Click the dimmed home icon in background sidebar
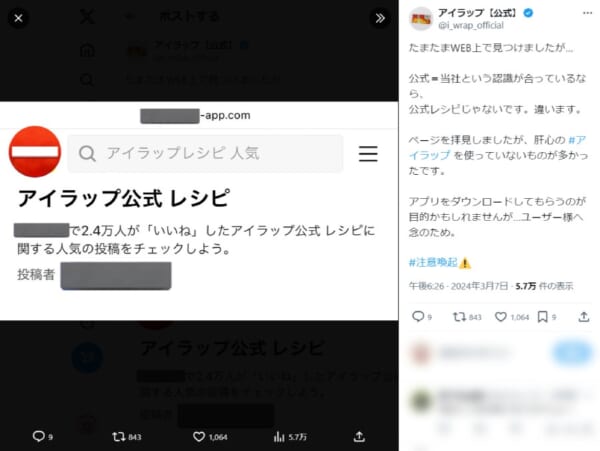 (x=87, y=50)
